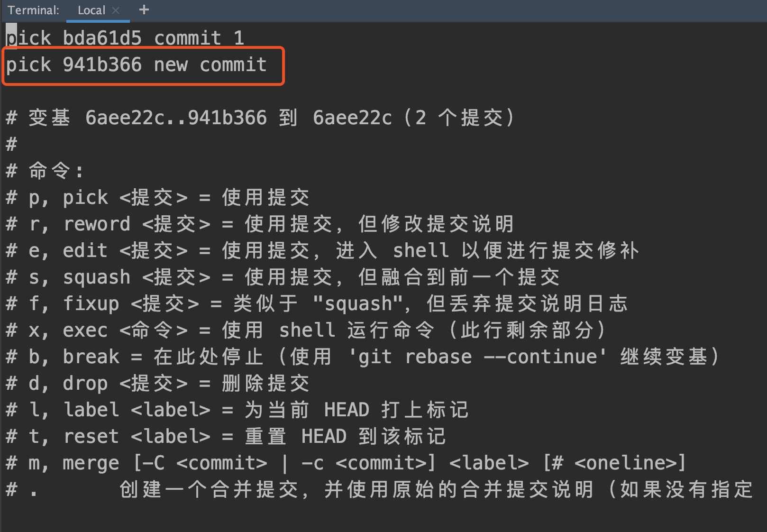Click "reset" in the "t, reset" line

pyautogui.click(x=91, y=437)
